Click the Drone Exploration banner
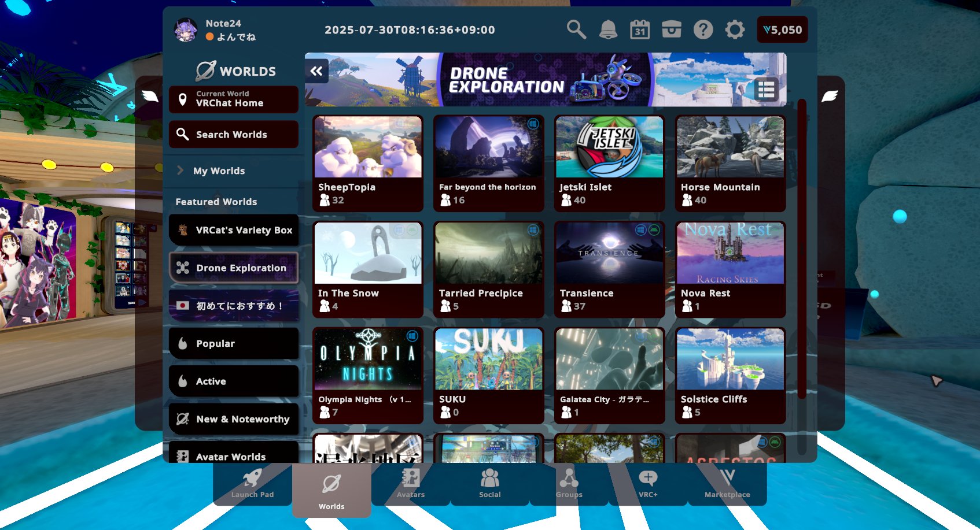Viewport: 980px width, 530px height. point(546,80)
